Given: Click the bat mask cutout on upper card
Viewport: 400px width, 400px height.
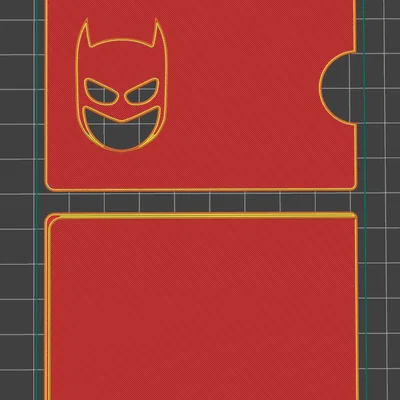Looking at the screenshot, I should 121,86.
